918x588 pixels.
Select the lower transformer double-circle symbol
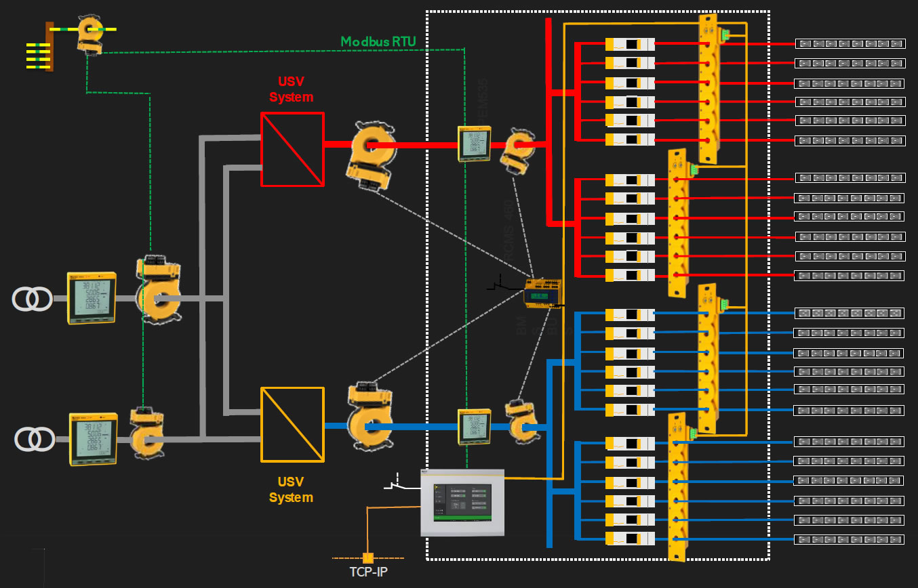coord(34,440)
